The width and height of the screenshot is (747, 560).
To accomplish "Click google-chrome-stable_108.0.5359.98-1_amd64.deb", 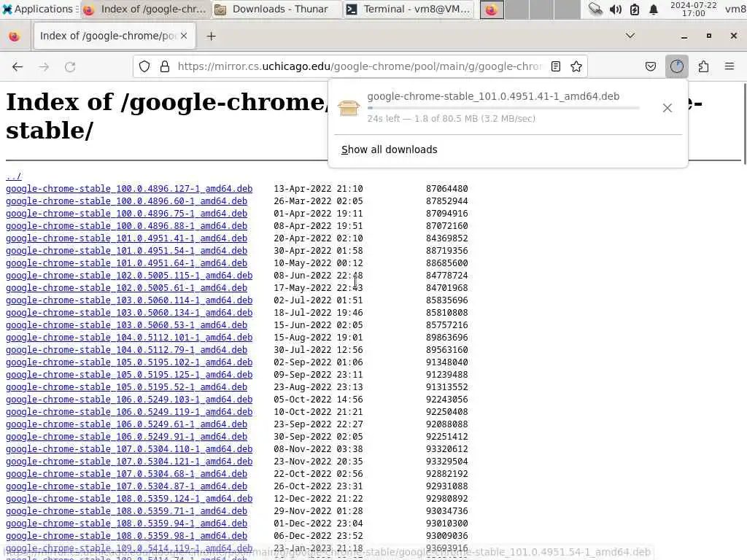I will click(x=127, y=535).
